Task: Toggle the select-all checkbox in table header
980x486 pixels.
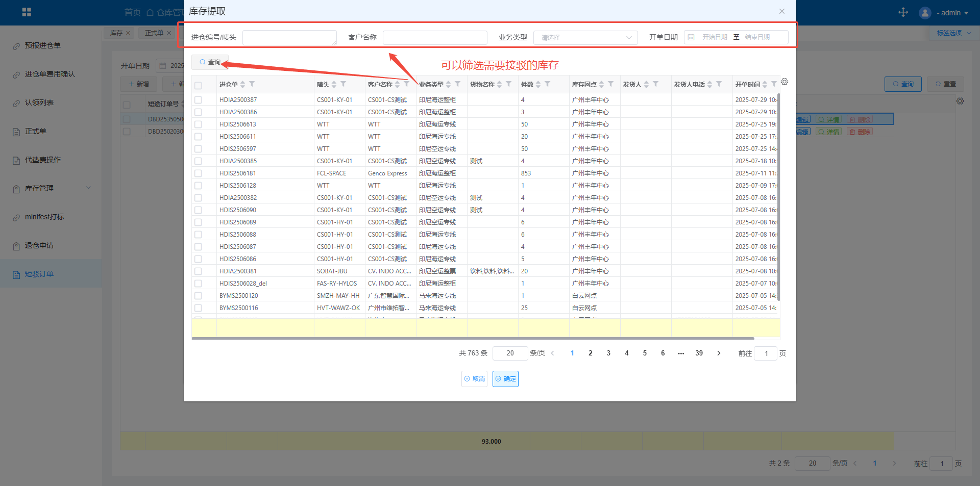Action: point(198,85)
